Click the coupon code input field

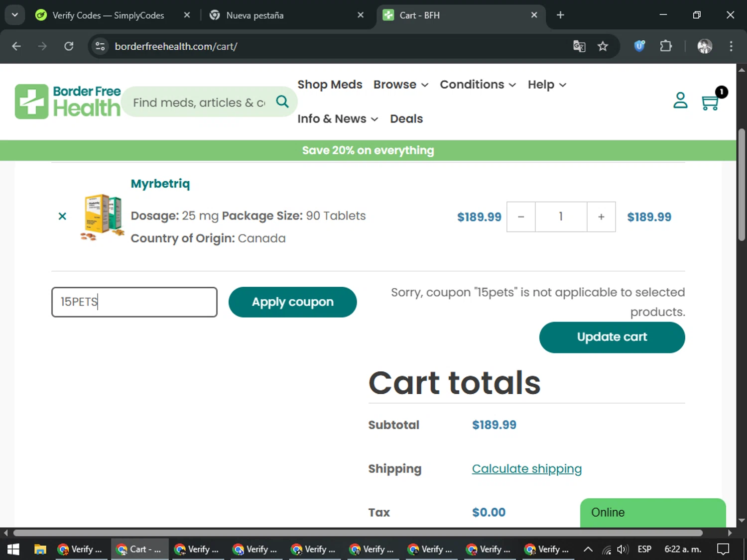point(134,302)
